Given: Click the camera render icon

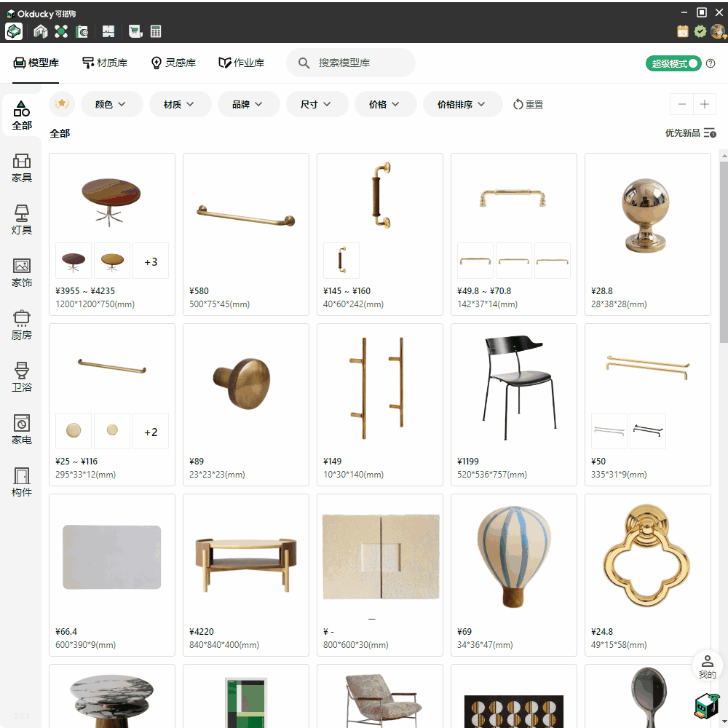Looking at the screenshot, I should coord(83,31).
